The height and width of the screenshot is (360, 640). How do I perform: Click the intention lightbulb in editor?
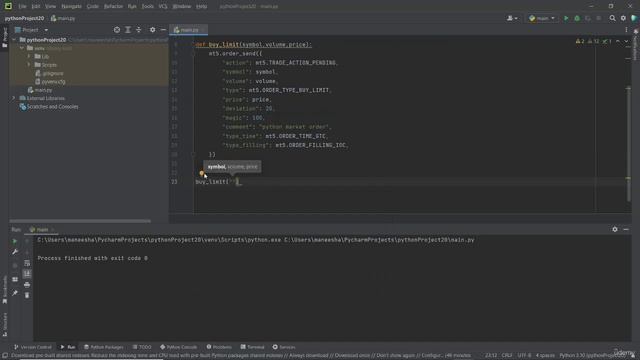202,173
